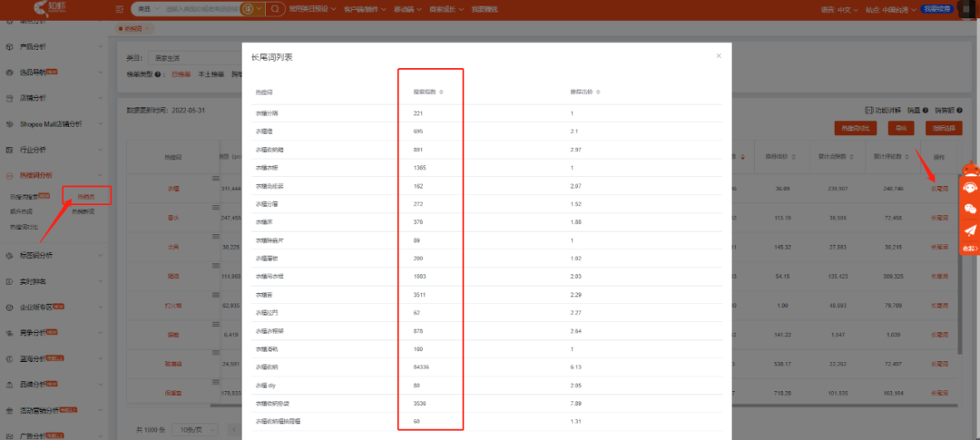Click the magnifier search button in top bar

coord(274,9)
